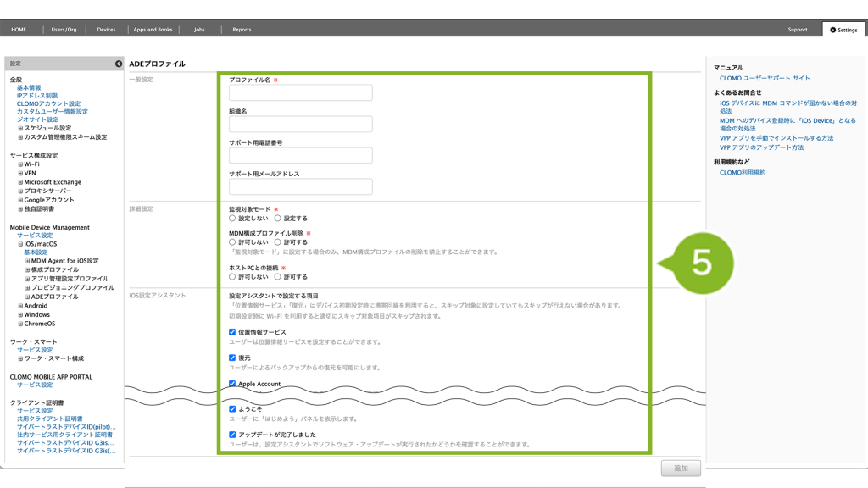868x488 pixels.
Task: Expand the Microsoft Exchange node
Action: pos(20,182)
